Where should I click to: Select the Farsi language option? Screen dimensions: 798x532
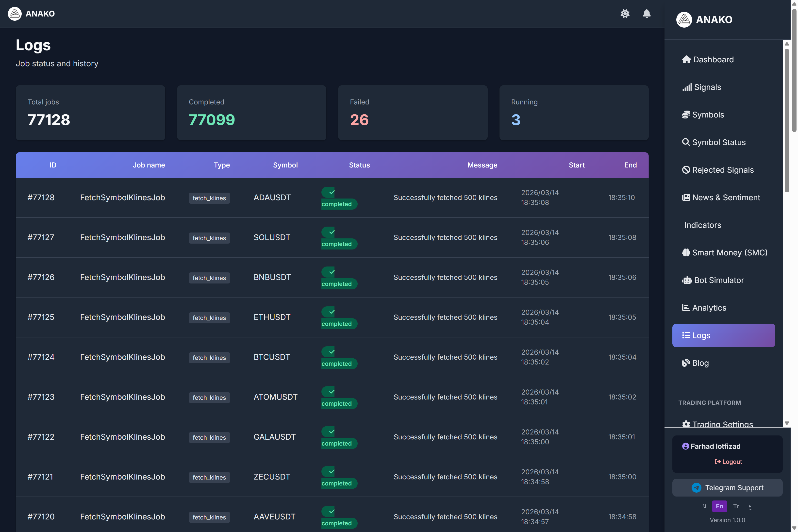pos(705,506)
